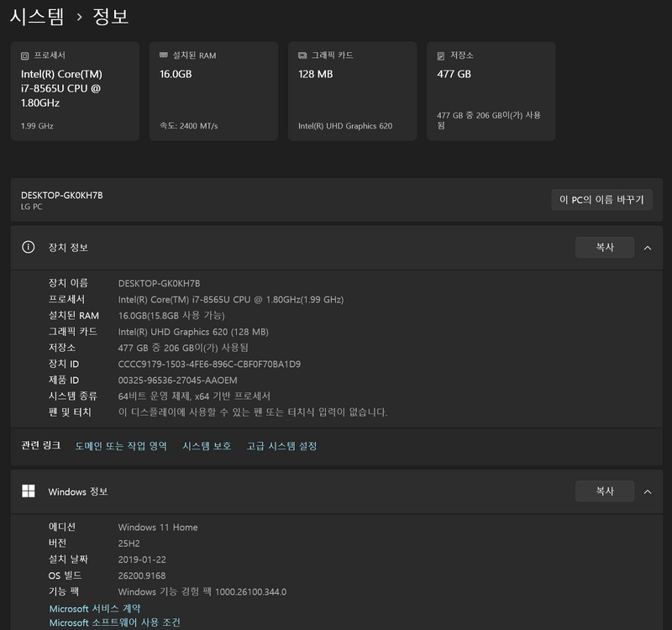The width and height of the screenshot is (672, 630).
Task: Click the 에디션 value Windows 11 Home
Action: pyautogui.click(x=158, y=528)
